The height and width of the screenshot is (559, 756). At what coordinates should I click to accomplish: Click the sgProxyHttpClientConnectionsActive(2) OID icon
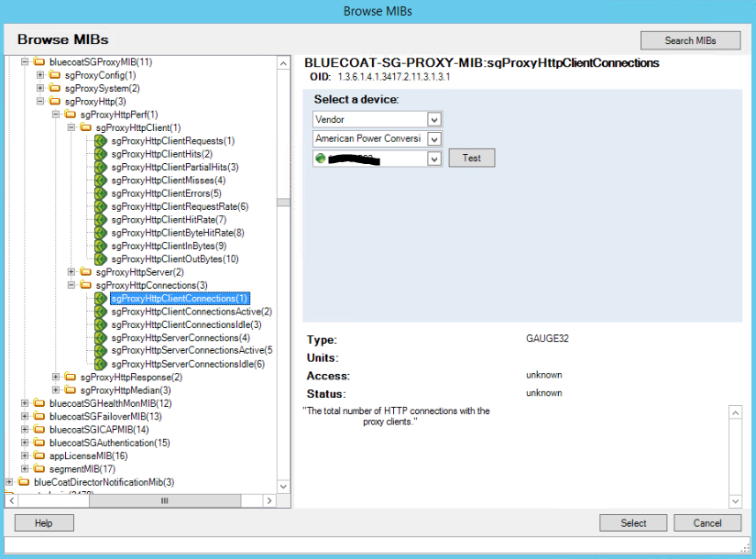[x=100, y=312]
